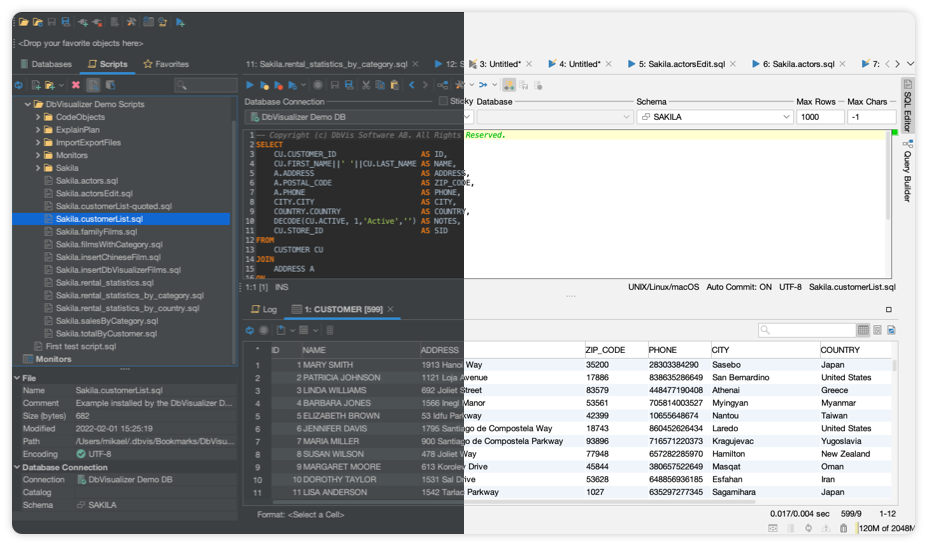927x546 pixels.
Task: Open the Schema SAKILA dropdown
Action: [x=714, y=117]
